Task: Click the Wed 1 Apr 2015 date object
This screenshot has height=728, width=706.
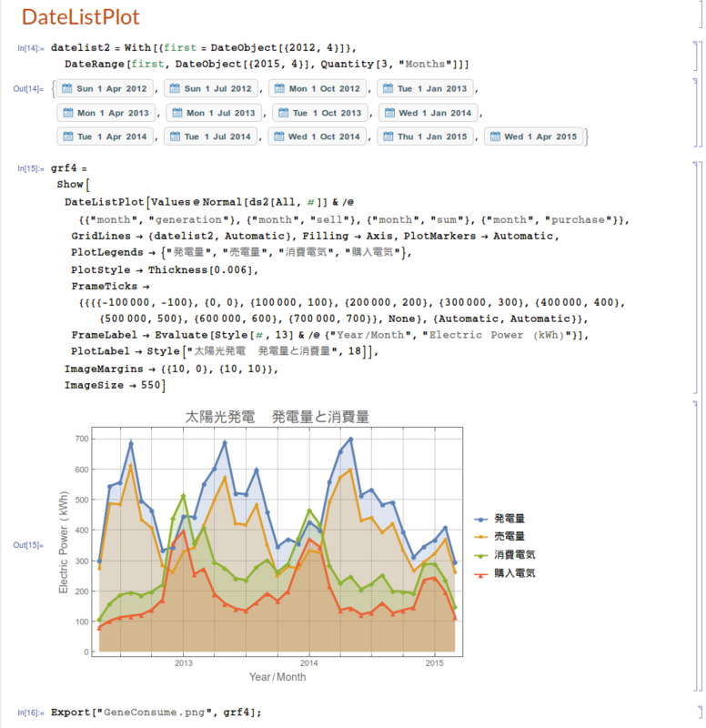Action: tap(534, 136)
